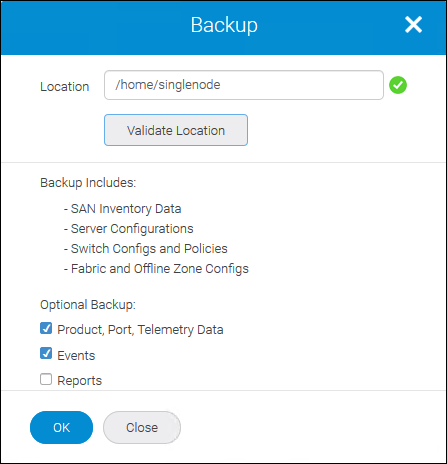Click the Product, Port, Telemetry Data label text
The image size is (447, 464).
tap(140, 330)
